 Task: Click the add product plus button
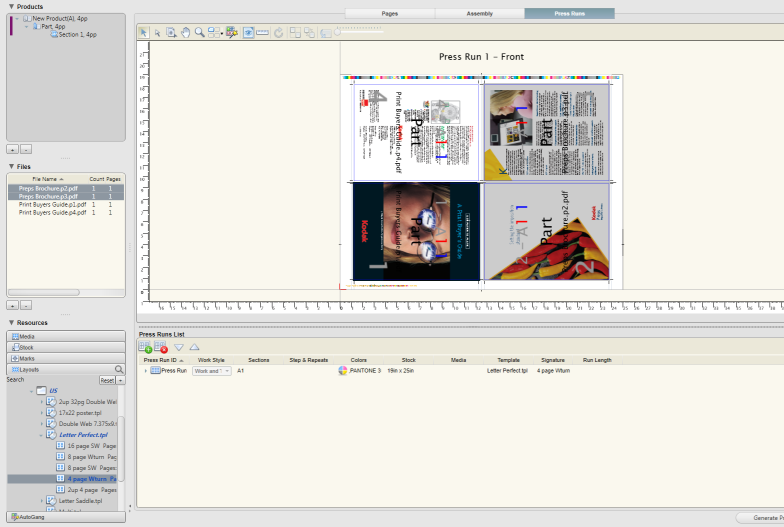(12, 150)
